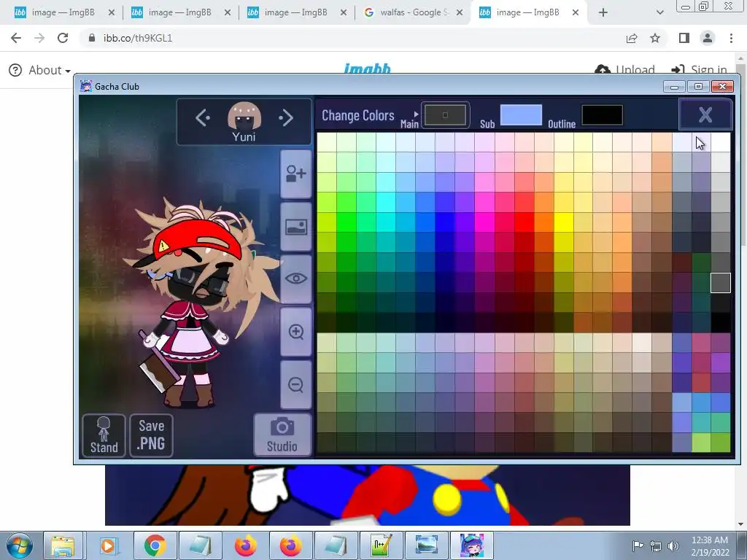Switch to previous character with left arrow

tap(203, 117)
